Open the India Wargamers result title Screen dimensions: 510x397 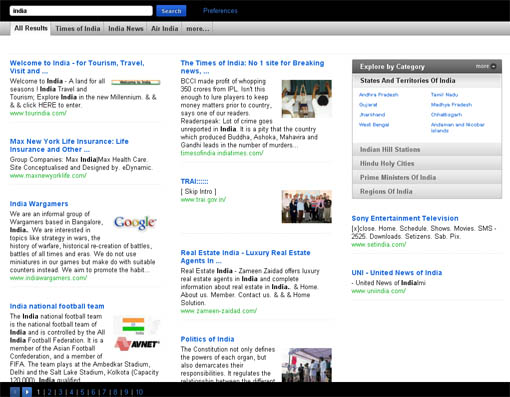click(39, 204)
